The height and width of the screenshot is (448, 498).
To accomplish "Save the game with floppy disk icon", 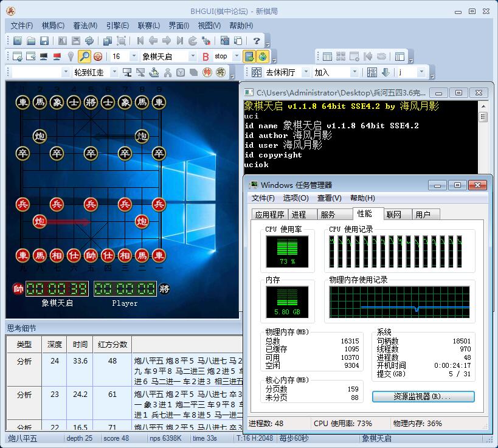I will point(44,41).
